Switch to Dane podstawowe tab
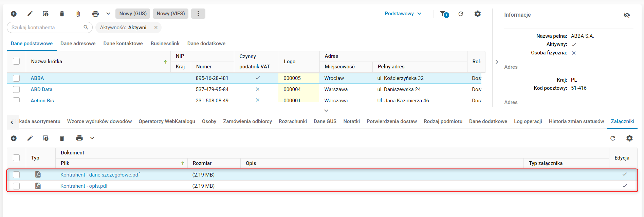 32,44
